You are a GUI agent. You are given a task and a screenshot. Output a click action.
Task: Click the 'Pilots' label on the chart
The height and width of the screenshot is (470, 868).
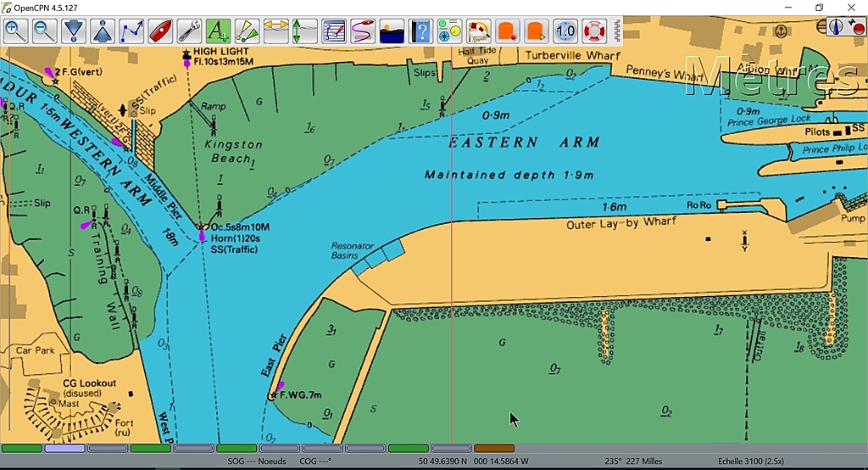coord(817,131)
